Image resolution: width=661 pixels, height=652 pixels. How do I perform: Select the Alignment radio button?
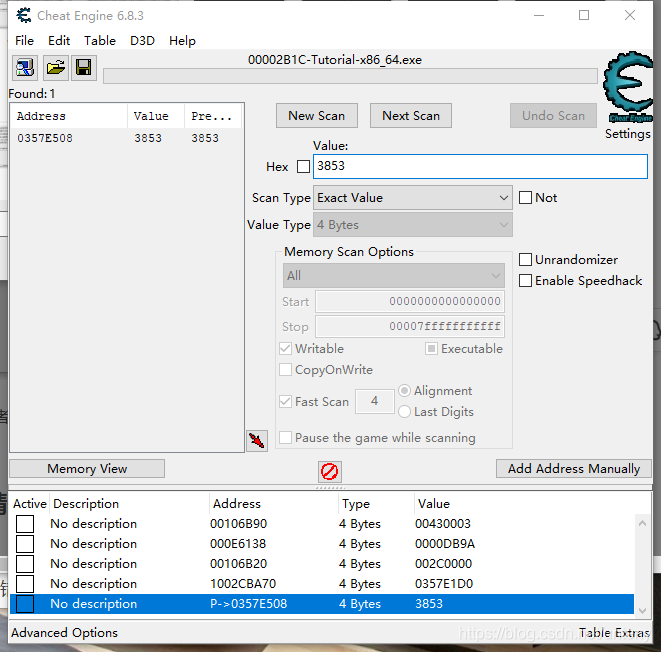[404, 391]
